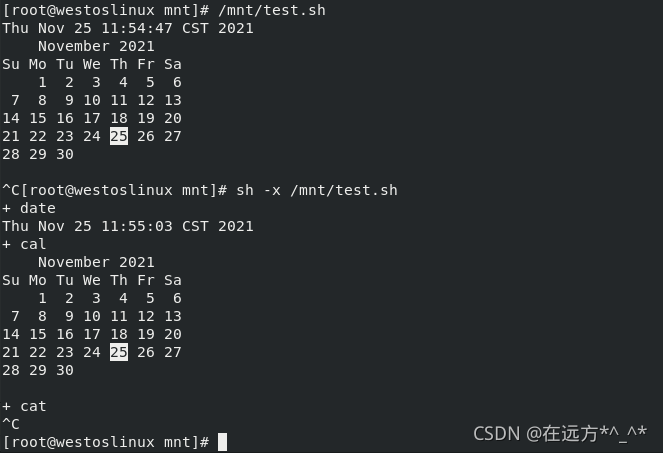
Task: Click the '+ date' trace line
Action: tap(29, 208)
